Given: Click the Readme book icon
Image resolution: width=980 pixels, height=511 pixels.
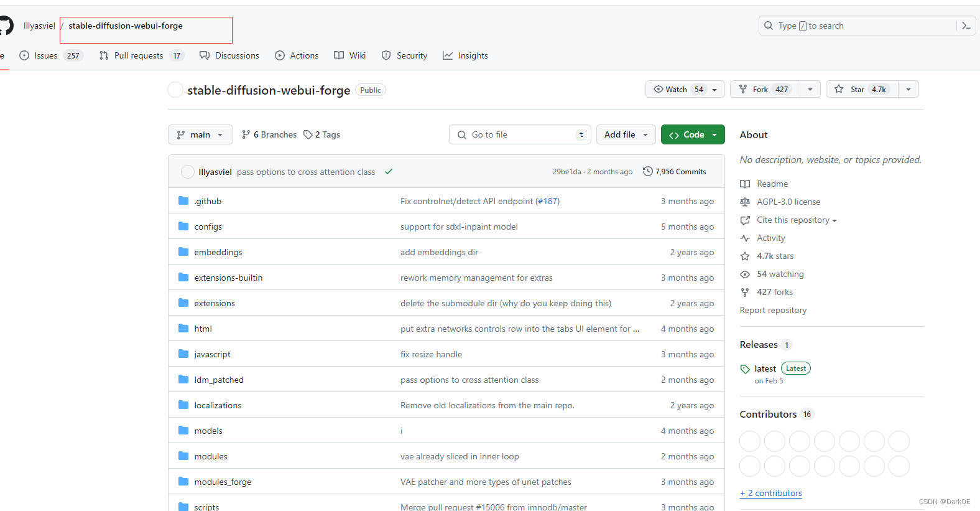Looking at the screenshot, I should pyautogui.click(x=745, y=184).
